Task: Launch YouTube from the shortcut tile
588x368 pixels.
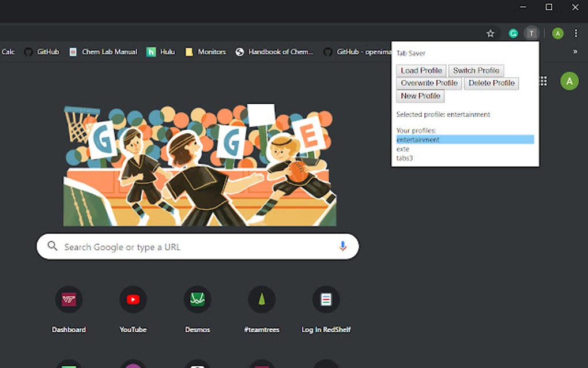Action: 133,299
